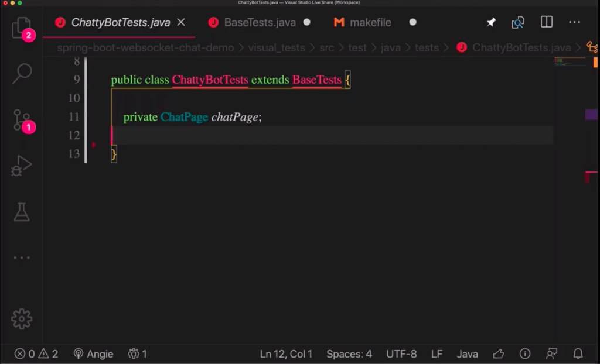Click the pin icon in editor toolbar
The image size is (600, 364).
tap(491, 22)
